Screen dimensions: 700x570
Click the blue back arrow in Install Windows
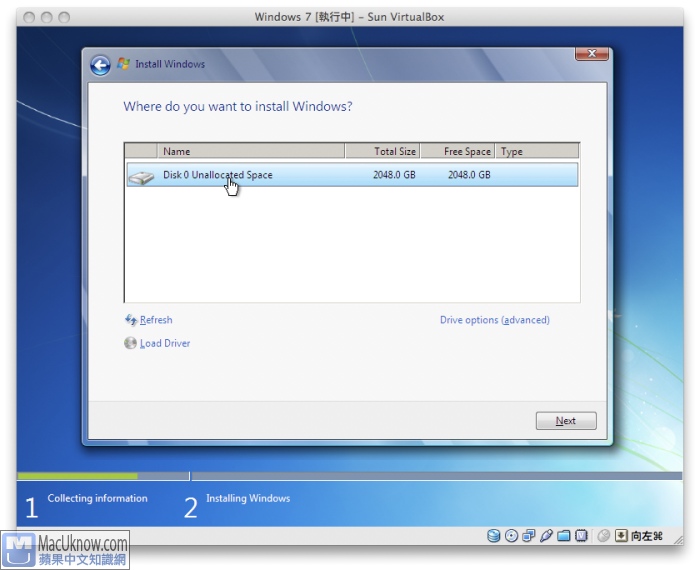pyautogui.click(x=100, y=66)
